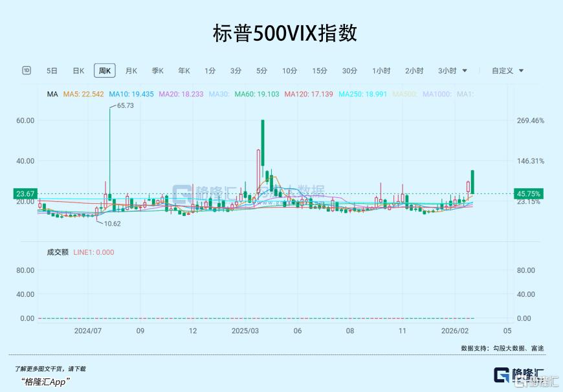
Task: Select the 周K weekly candlestick tab
Action: pyautogui.click(x=104, y=71)
